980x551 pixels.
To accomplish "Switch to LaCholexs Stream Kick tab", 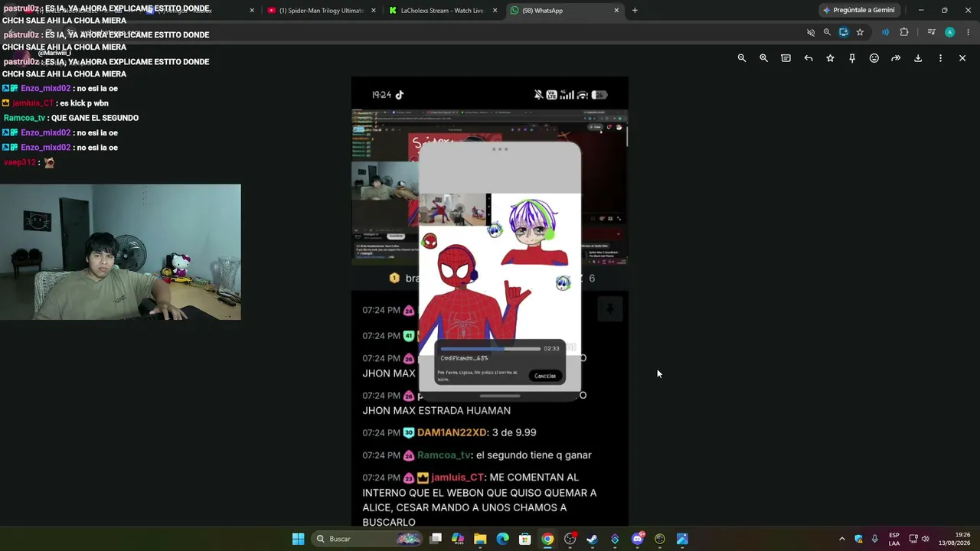I will click(444, 11).
